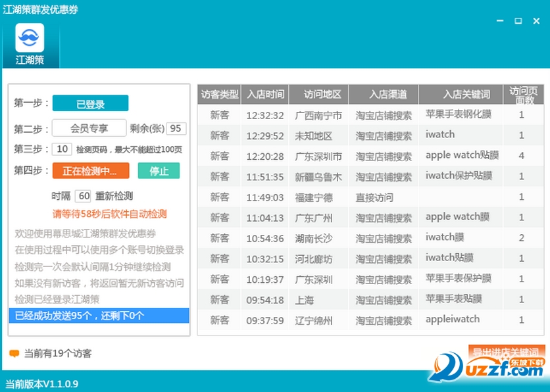Click the entry time 10:19:37
Screen dimensions: 550x392
click(x=265, y=280)
